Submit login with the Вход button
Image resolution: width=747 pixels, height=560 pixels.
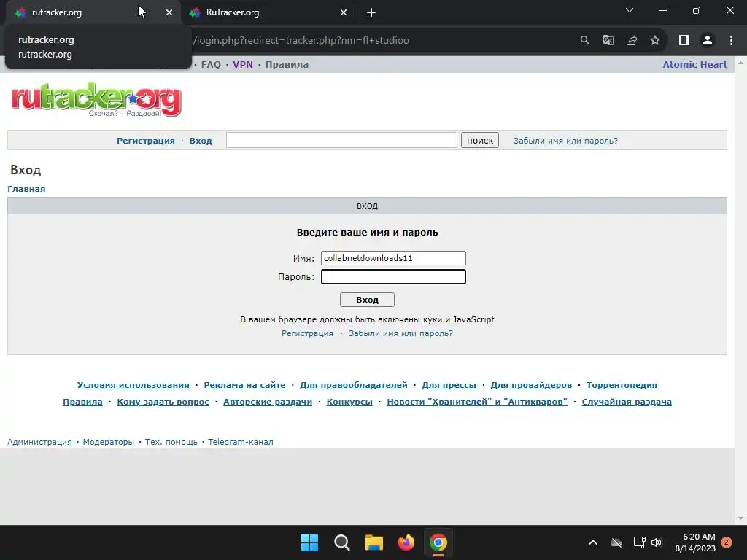click(x=368, y=300)
